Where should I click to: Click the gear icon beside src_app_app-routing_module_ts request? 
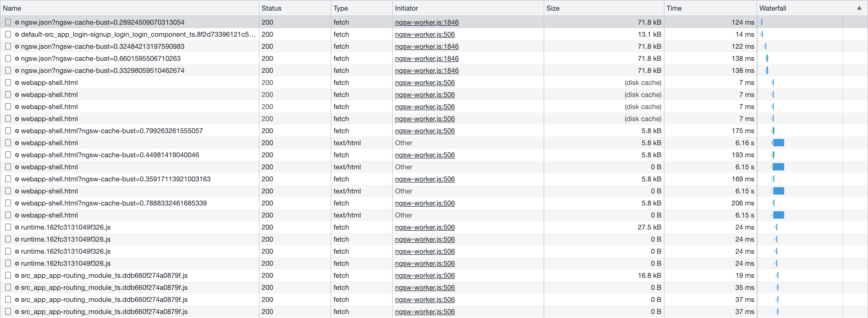(x=17, y=275)
